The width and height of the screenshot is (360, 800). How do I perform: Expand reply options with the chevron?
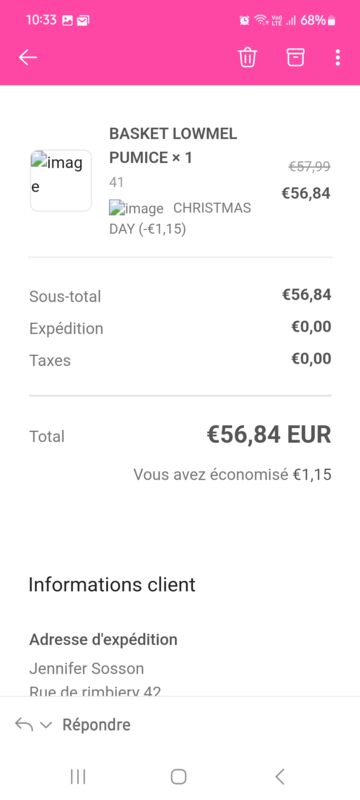pos(46,725)
